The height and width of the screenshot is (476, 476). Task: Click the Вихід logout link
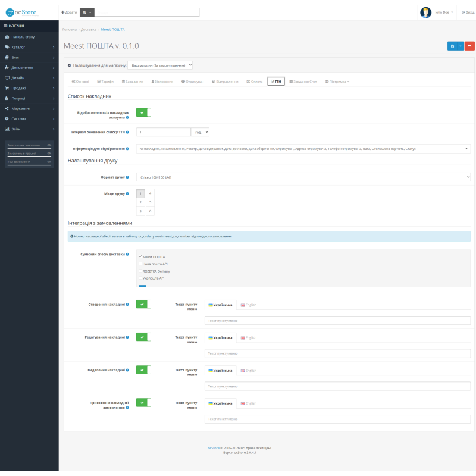tap(468, 12)
